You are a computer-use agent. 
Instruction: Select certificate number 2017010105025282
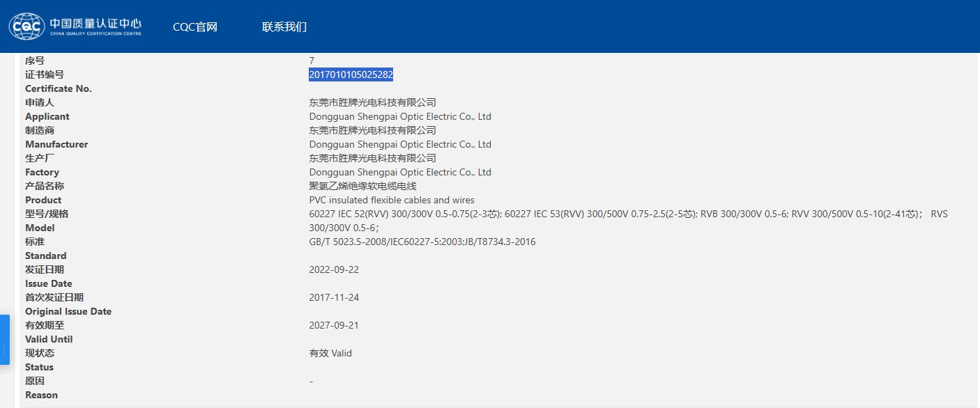click(351, 74)
